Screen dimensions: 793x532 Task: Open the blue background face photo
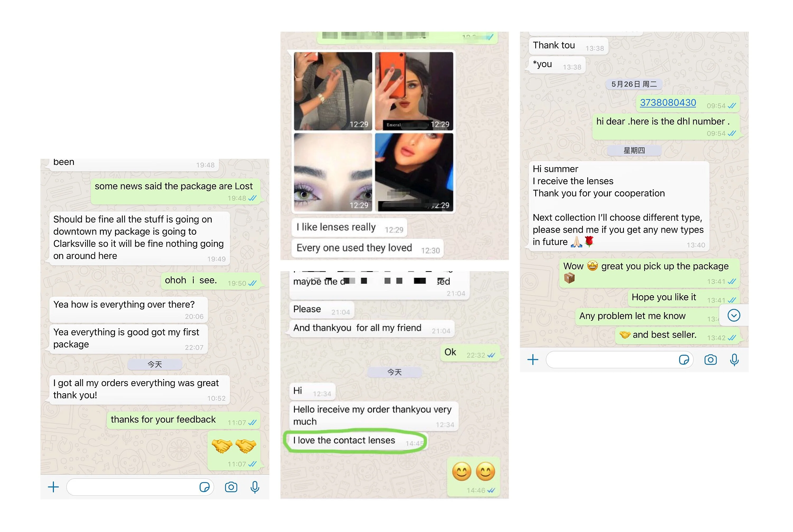pyautogui.click(x=414, y=172)
